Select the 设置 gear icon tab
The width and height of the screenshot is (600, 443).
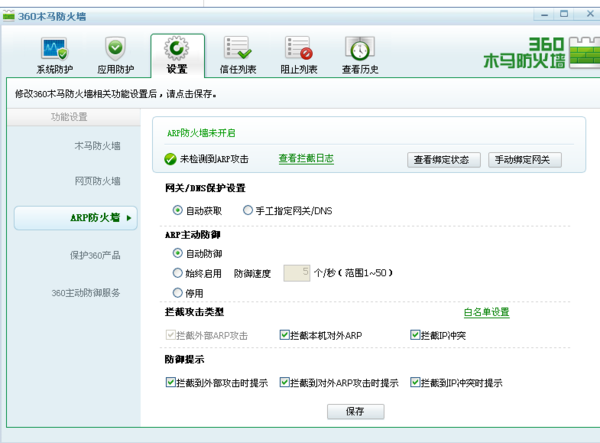point(176,48)
